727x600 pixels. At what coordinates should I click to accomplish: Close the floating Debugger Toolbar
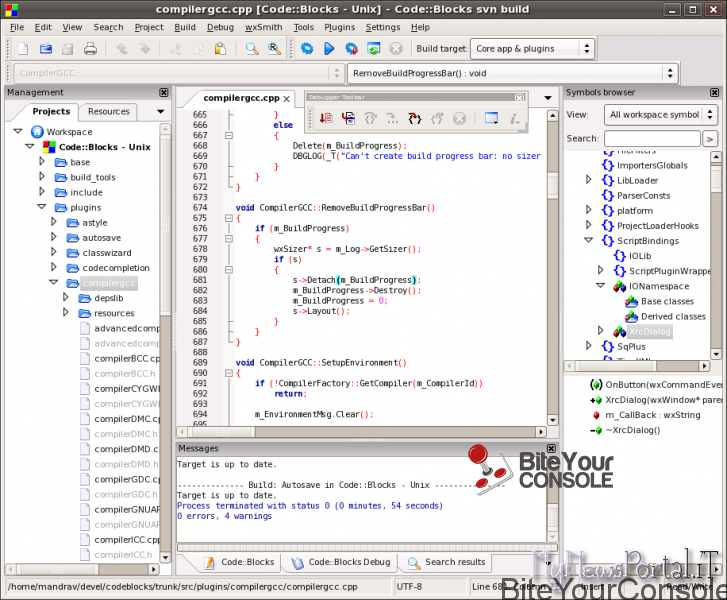(520, 98)
